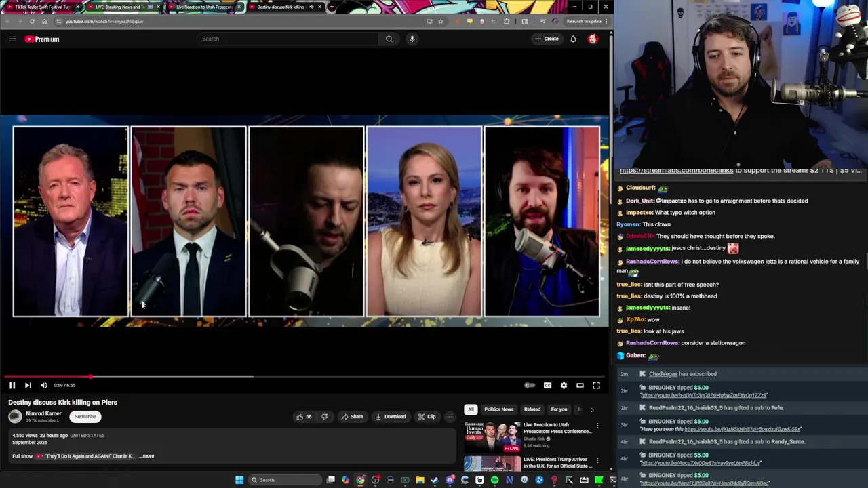
Task: Open a new browser tab
Action: pos(331,7)
